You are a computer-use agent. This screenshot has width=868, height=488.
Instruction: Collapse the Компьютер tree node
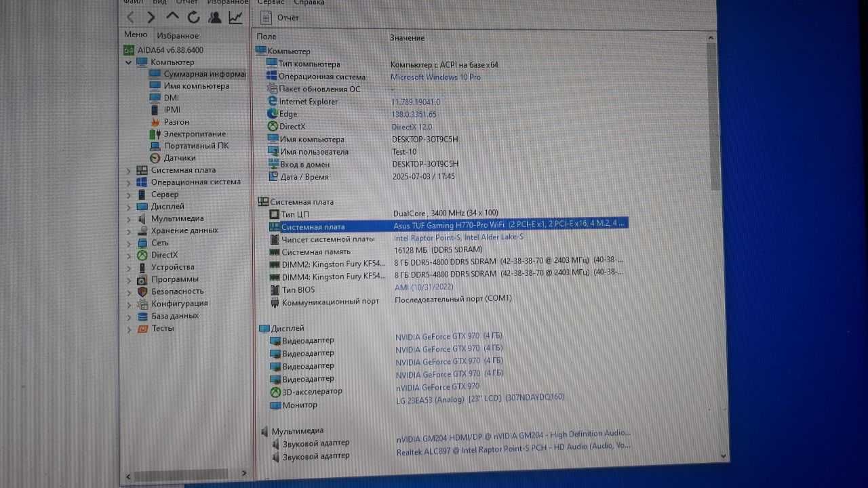click(x=128, y=62)
